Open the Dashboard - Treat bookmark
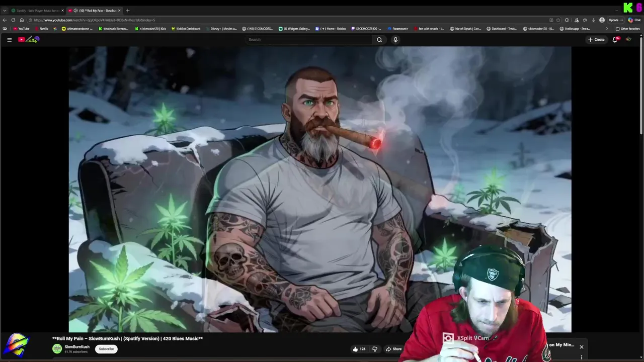Viewport: 644px width, 362px height. 502,29
